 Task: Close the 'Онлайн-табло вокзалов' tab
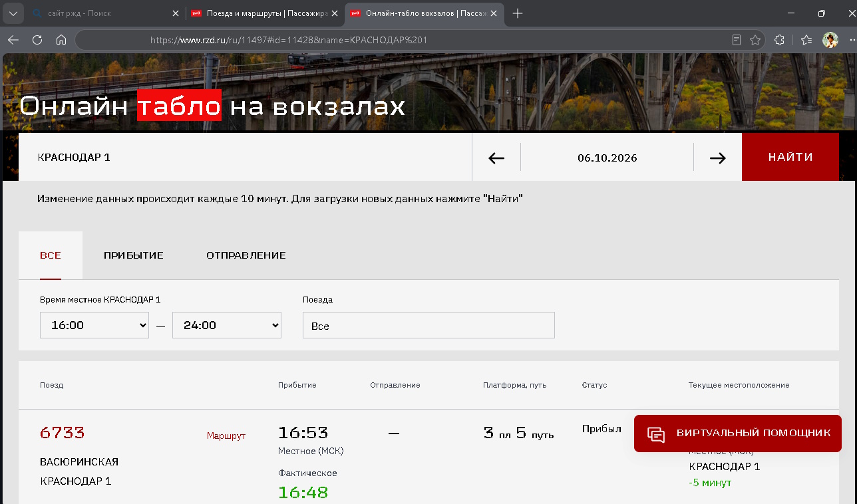(x=493, y=13)
